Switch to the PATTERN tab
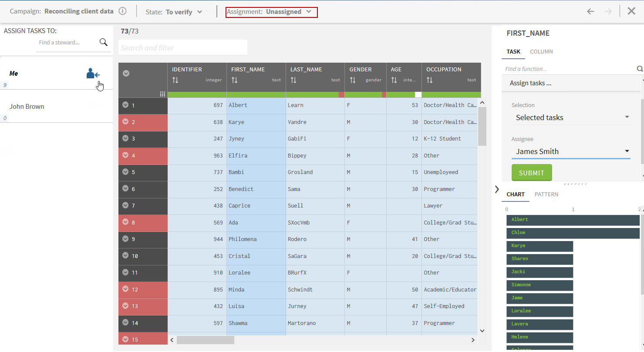 pyautogui.click(x=546, y=194)
